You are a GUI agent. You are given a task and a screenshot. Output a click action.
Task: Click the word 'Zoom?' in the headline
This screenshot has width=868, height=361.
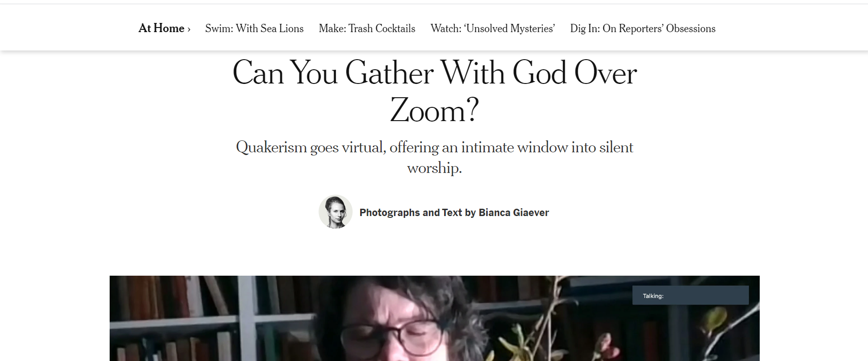(434, 111)
